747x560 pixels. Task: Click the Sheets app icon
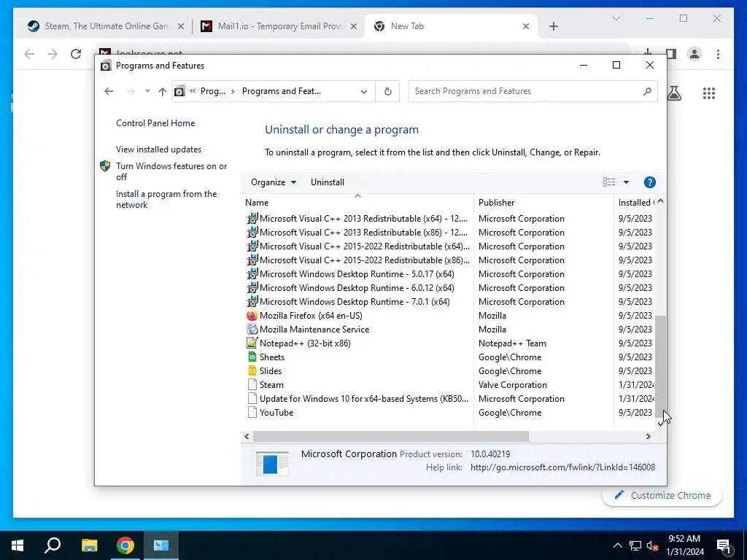coord(252,357)
